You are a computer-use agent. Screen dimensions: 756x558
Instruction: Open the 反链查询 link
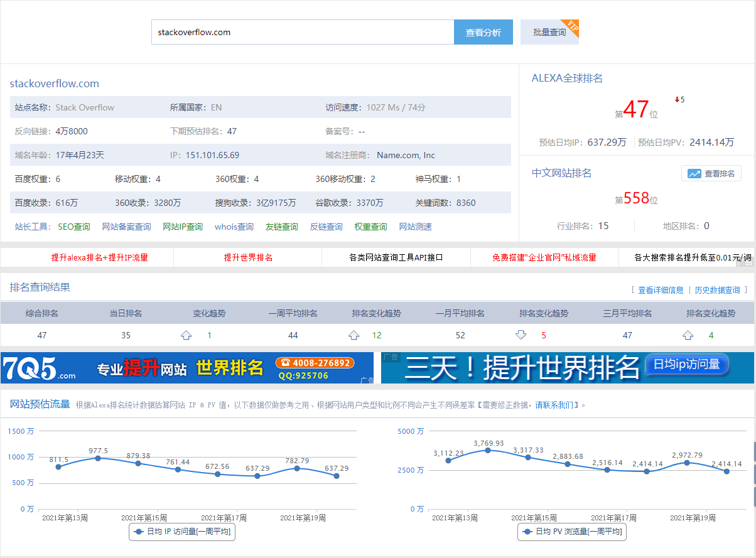[x=327, y=227]
